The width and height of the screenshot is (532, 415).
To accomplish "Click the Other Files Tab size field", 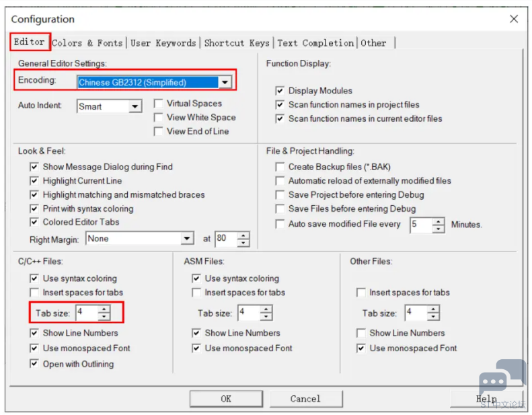I will 416,312.
